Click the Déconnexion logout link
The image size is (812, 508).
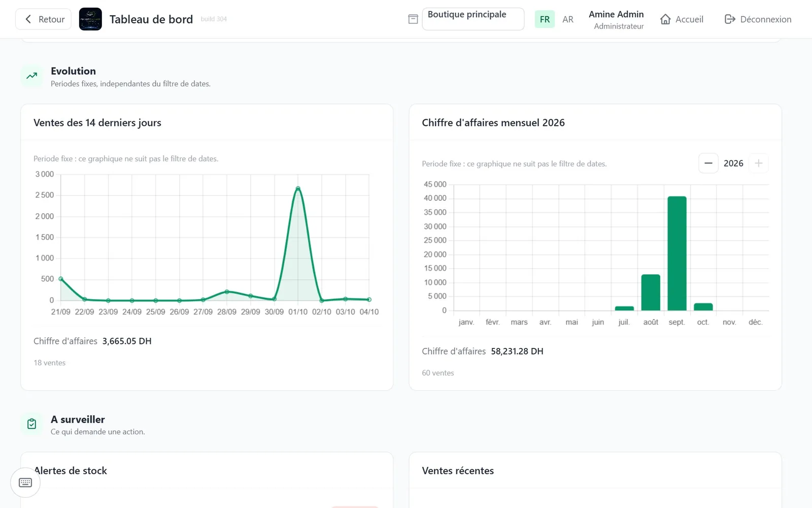pyautogui.click(x=758, y=19)
